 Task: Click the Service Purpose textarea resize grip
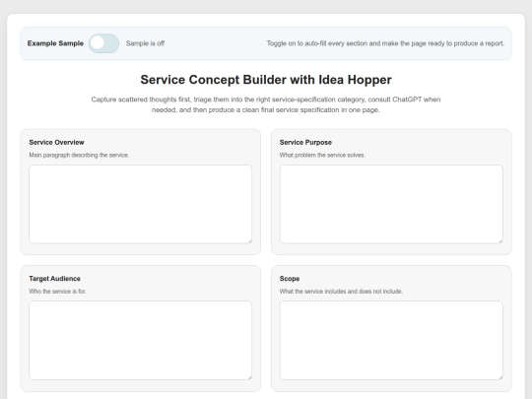pyautogui.click(x=500, y=241)
